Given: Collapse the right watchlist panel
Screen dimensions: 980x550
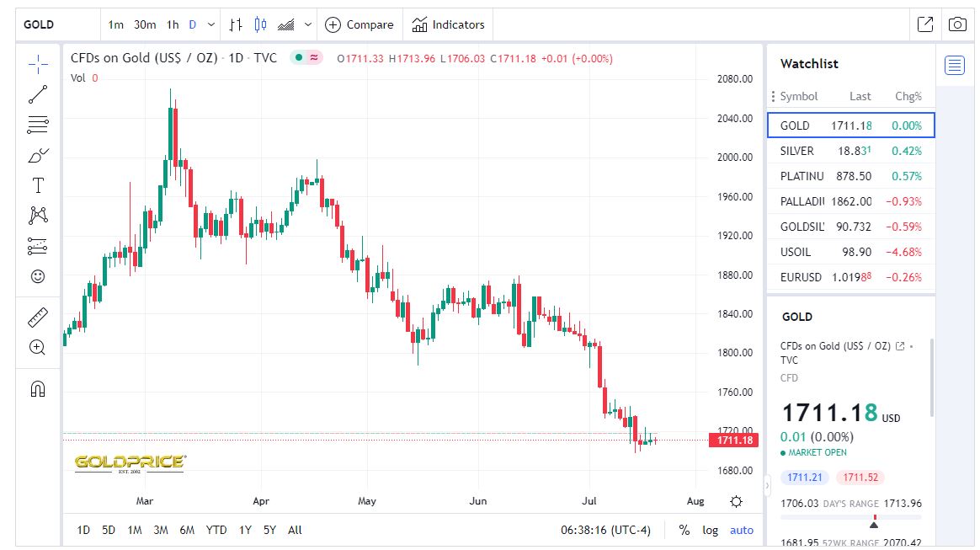Looking at the screenshot, I should 767,485.
